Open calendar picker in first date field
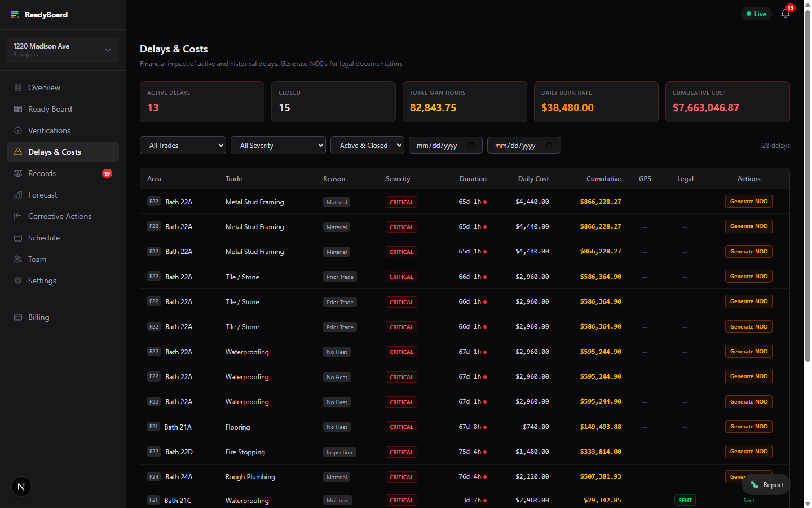This screenshot has height=508, width=812. click(471, 145)
